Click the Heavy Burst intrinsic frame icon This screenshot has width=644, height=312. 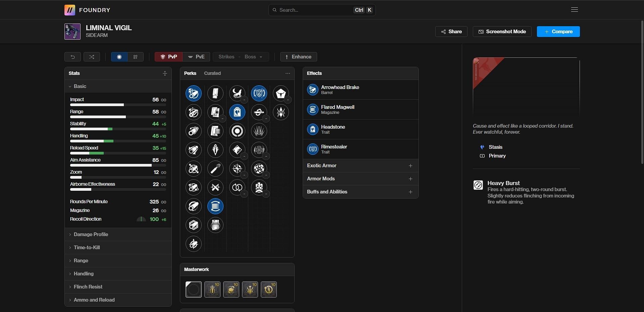point(478,185)
